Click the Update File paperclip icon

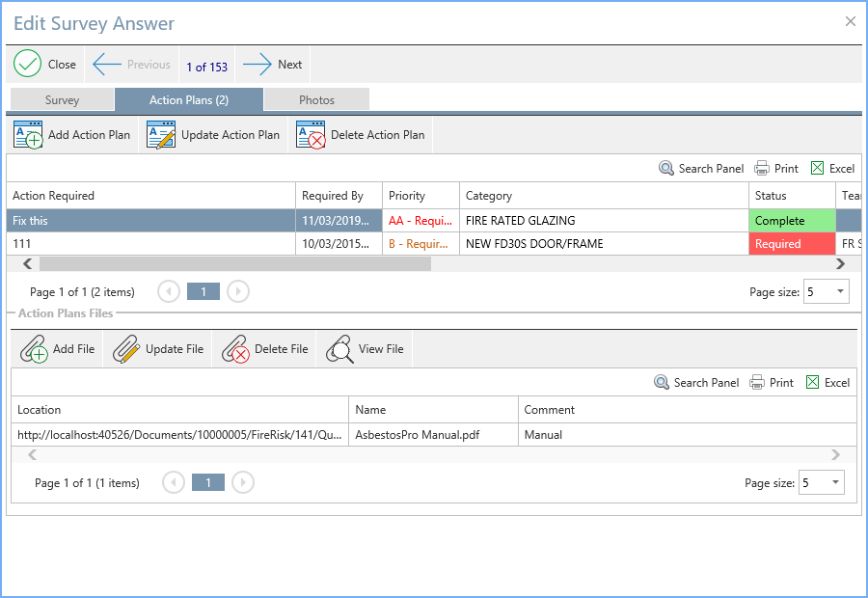point(127,349)
